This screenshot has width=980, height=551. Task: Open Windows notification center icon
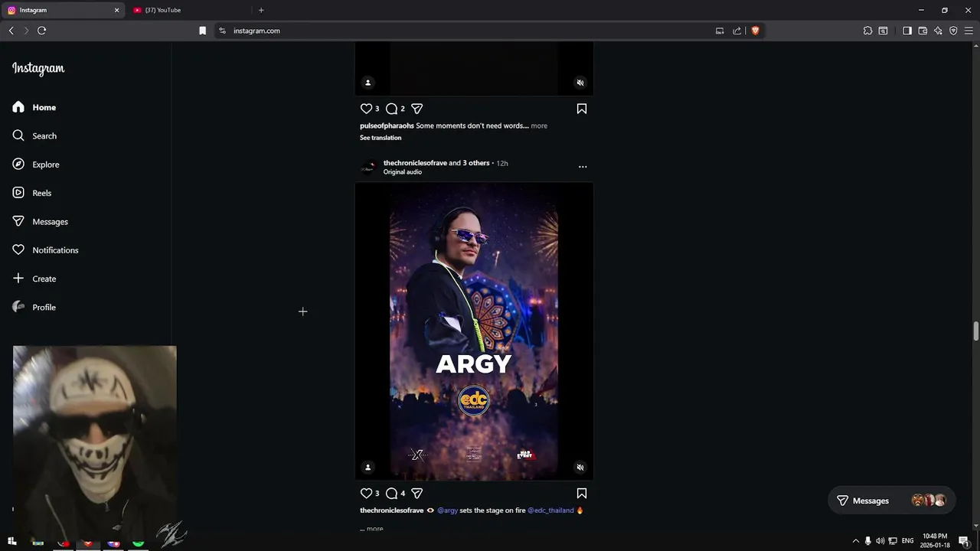click(964, 541)
